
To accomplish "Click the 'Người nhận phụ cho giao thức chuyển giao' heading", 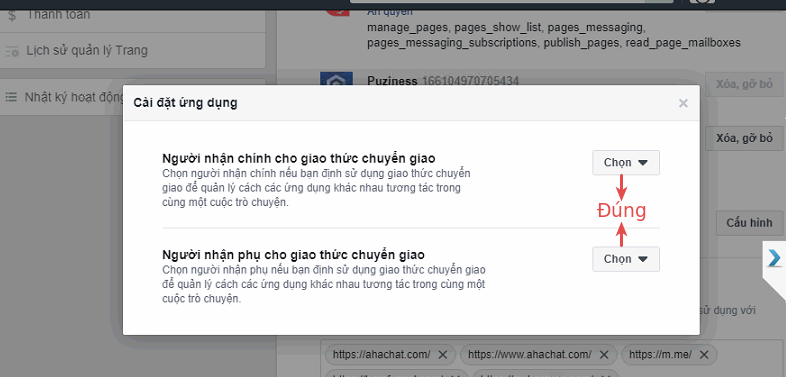I will coord(294,254).
